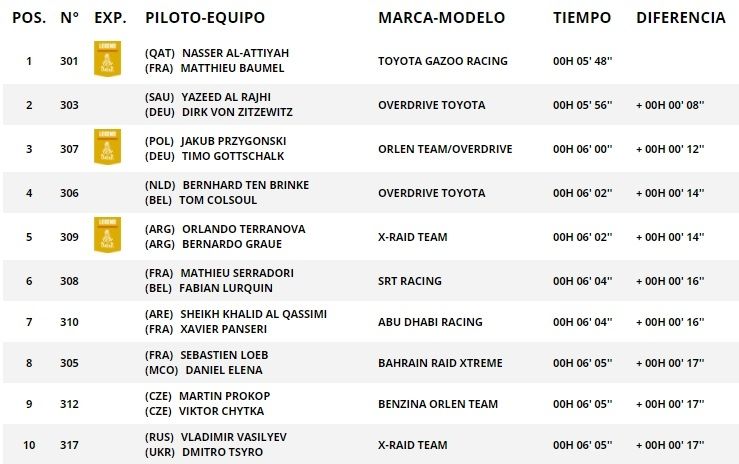Image resolution: width=739 pixels, height=464 pixels.
Task: Click the Toyota Gazoo Racing team
Action: click(x=442, y=61)
